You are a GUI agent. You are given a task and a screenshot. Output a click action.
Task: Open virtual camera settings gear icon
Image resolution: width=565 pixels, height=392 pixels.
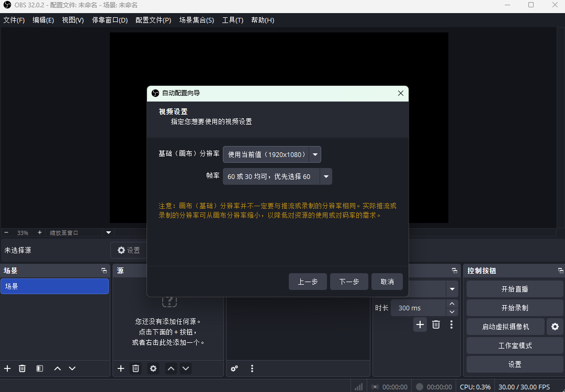(x=555, y=327)
